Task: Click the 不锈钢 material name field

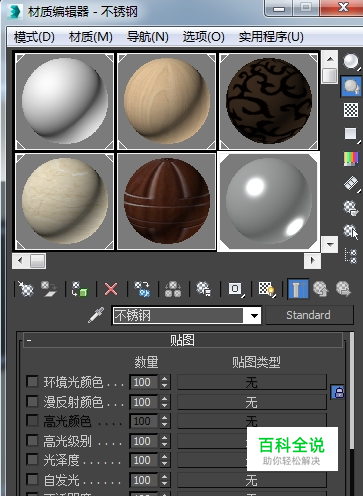Action: (178, 315)
